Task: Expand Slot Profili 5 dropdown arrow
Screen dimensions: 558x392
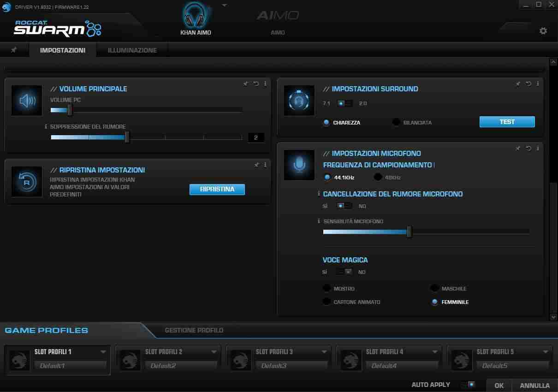Action: [x=545, y=352]
